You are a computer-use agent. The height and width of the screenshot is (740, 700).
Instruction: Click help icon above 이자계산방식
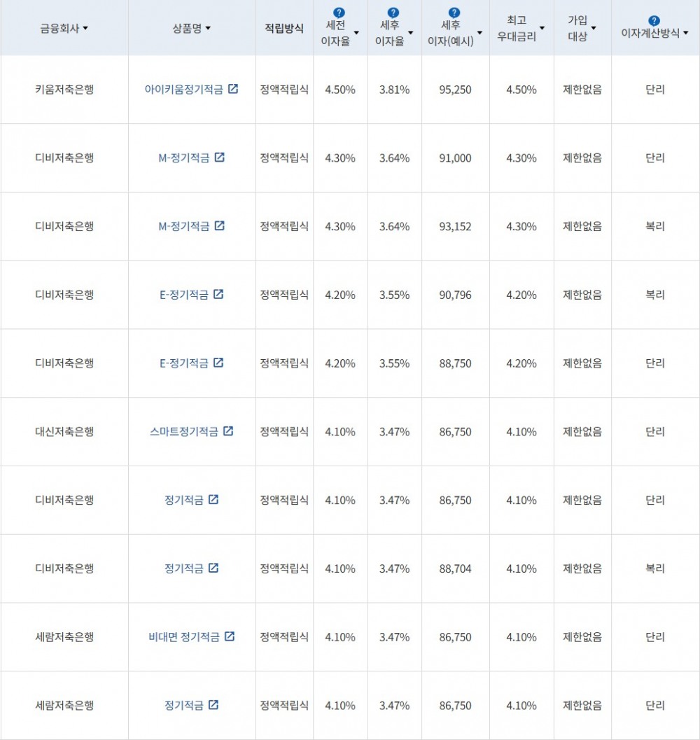point(654,21)
